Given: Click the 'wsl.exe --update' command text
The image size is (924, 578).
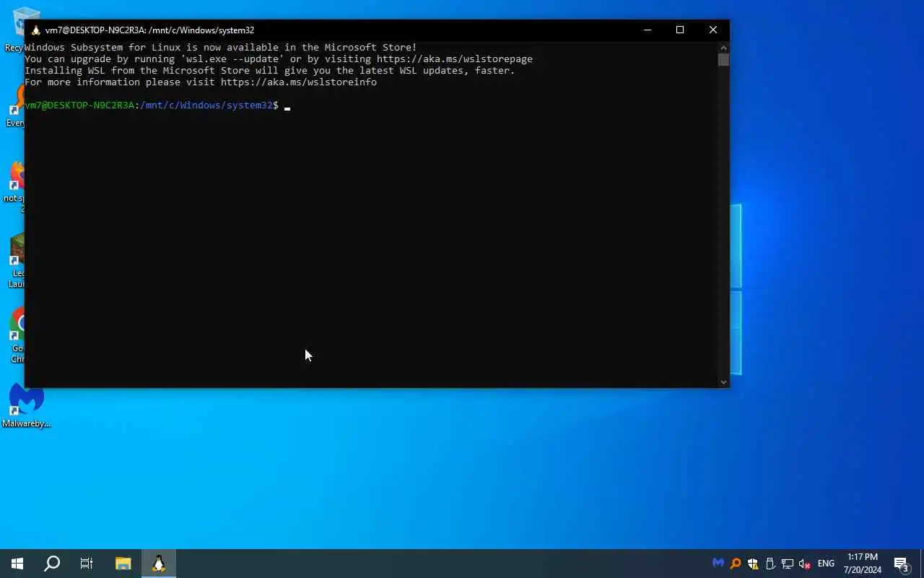Looking at the screenshot, I should click(232, 59).
